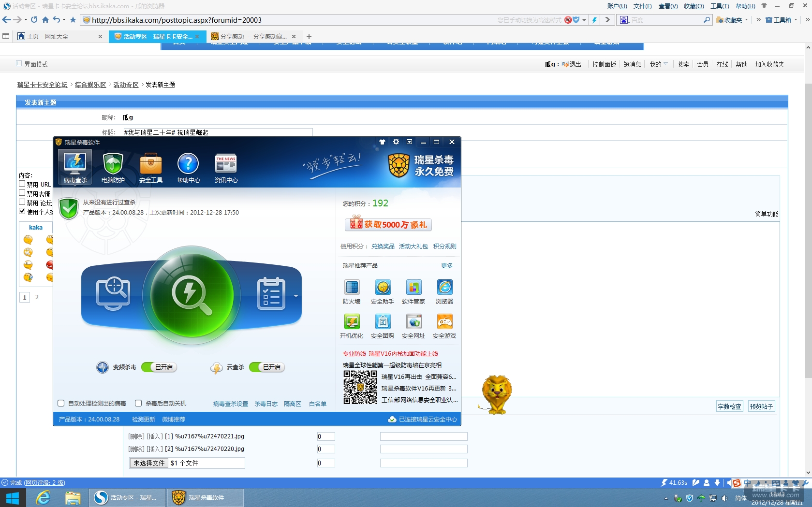
Task: Click 检测更新 in the status bar
Action: [144, 420]
